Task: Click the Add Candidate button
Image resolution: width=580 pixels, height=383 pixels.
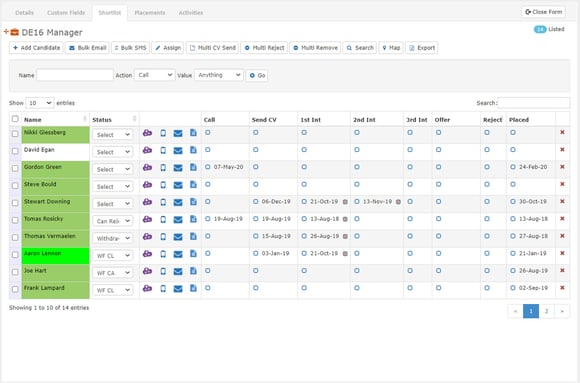Action: point(36,48)
